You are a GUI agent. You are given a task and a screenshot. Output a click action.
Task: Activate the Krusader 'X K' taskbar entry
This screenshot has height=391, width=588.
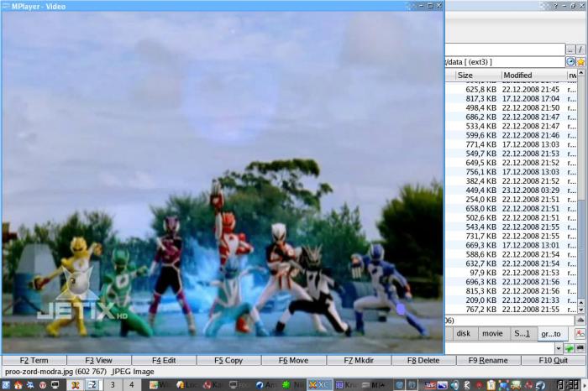[319, 384]
